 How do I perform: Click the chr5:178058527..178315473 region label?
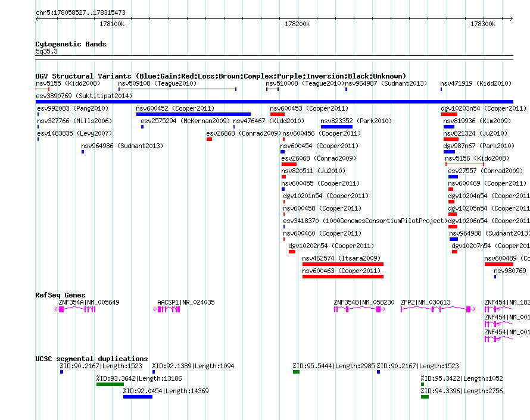click(x=80, y=12)
